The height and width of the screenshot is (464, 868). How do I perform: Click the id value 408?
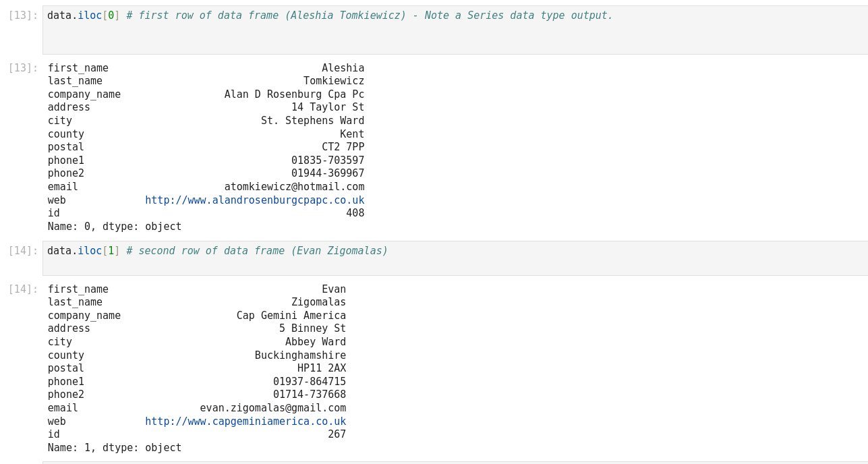coord(355,213)
